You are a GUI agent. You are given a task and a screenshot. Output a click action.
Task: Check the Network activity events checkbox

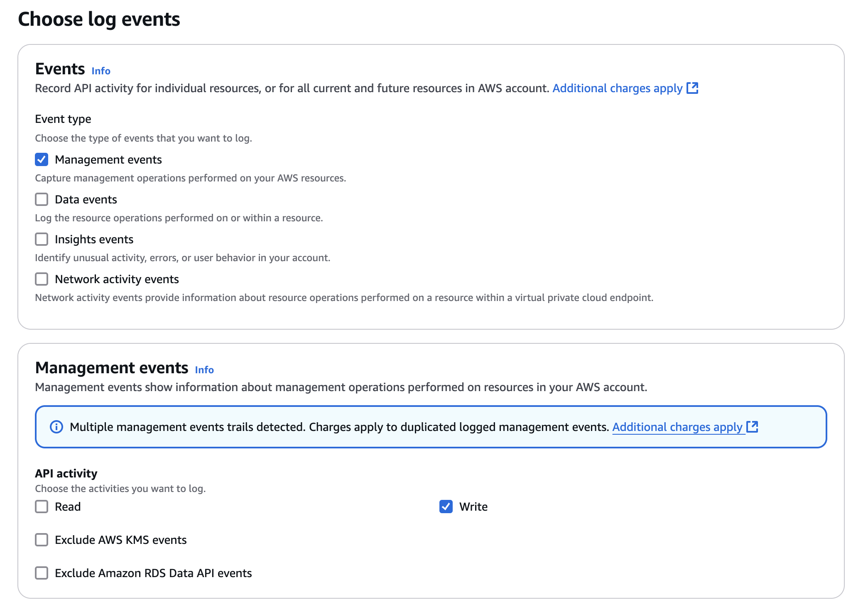41,279
